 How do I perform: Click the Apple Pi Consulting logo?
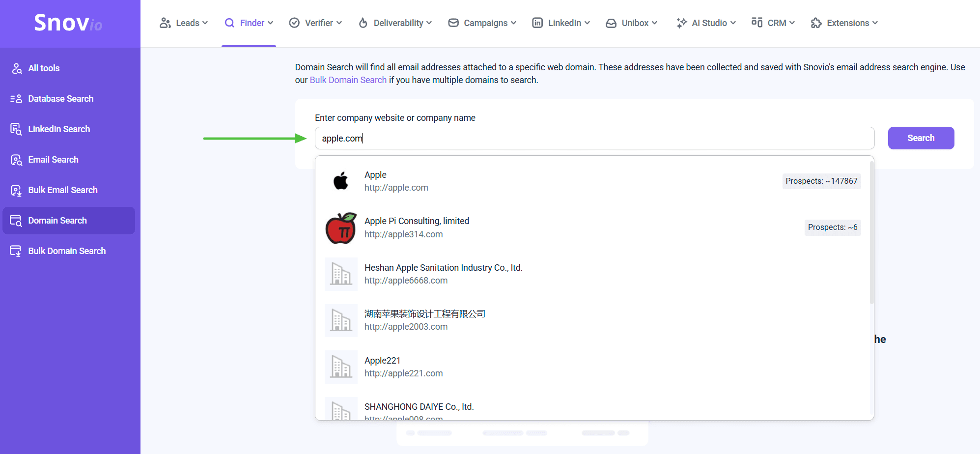341,228
